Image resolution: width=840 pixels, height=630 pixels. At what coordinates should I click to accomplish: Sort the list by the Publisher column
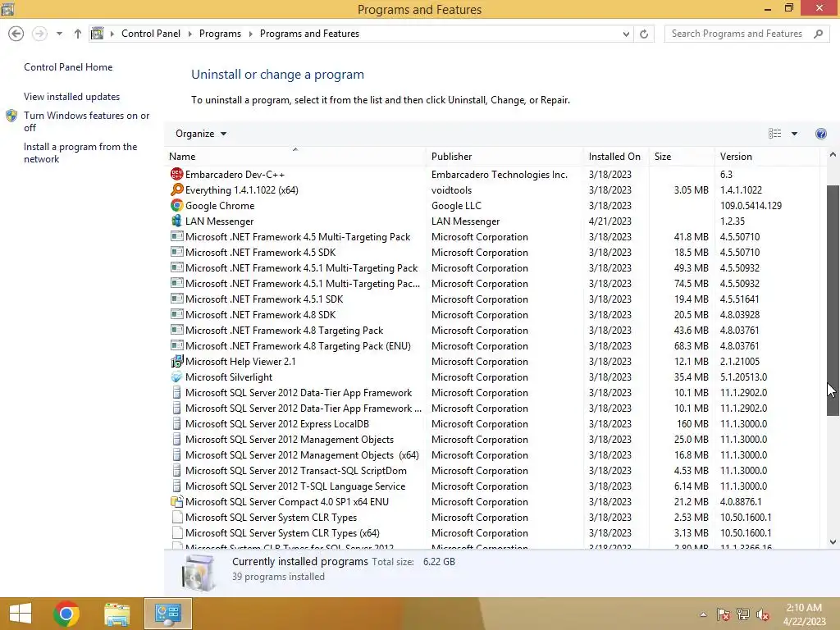[x=504, y=157]
